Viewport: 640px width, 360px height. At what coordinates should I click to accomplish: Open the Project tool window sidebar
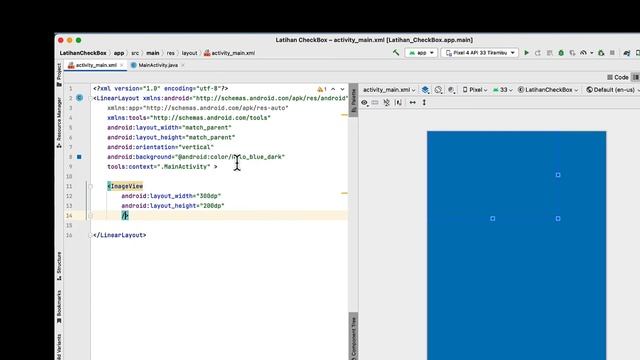pos(59,74)
